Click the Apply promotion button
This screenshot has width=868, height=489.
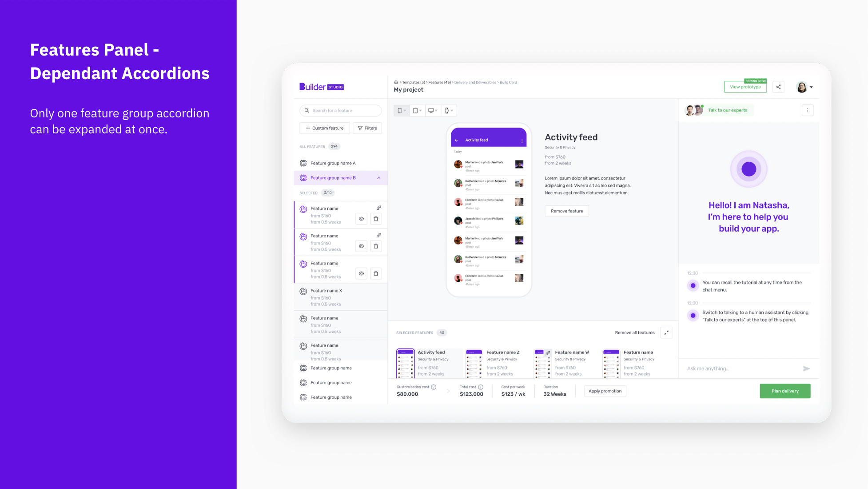[x=605, y=391]
